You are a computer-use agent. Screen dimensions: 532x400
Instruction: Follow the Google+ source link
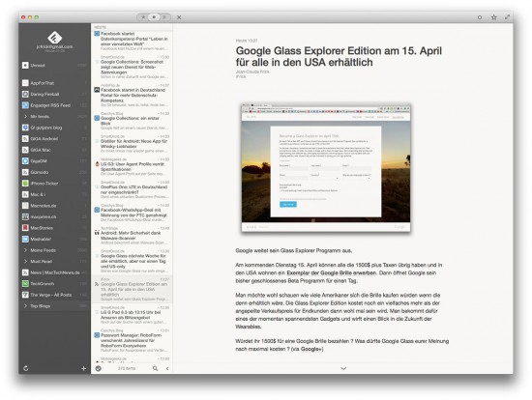point(311,349)
